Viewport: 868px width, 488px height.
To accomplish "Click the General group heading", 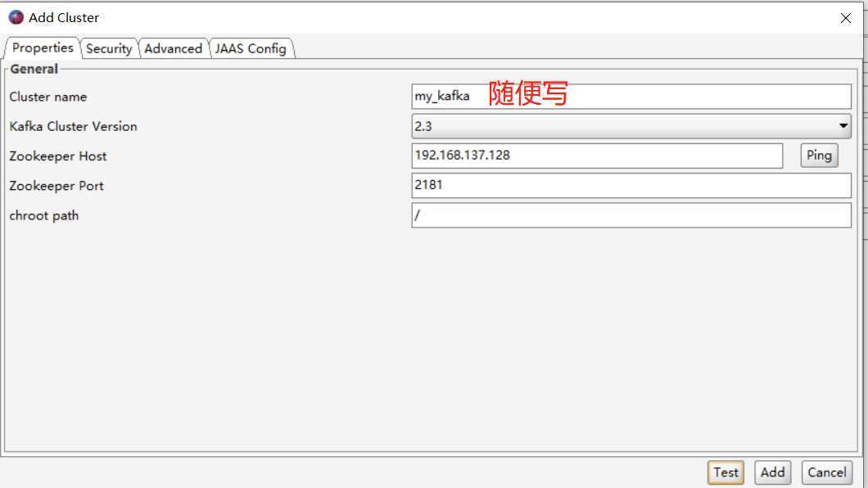I will point(34,69).
